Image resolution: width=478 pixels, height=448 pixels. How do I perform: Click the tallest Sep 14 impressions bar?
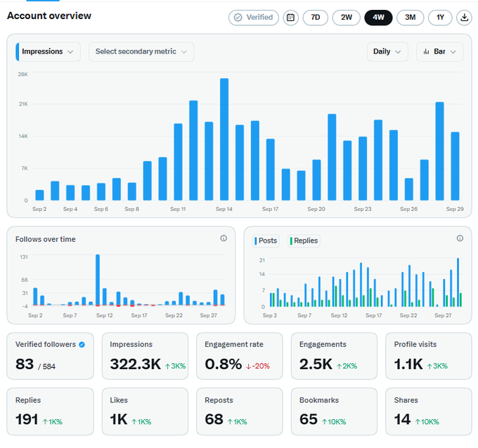coord(224,139)
